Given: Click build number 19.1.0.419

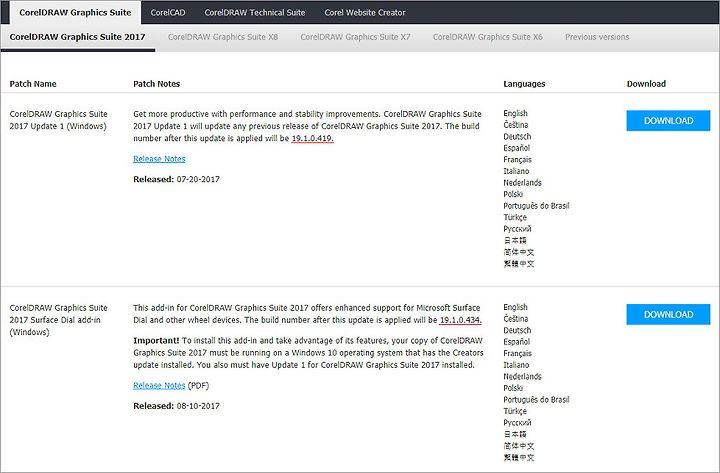Looking at the screenshot, I should [313, 139].
